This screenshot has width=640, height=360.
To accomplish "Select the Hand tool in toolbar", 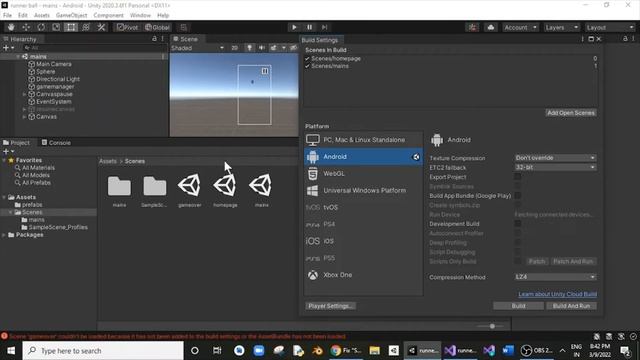I will (11, 27).
